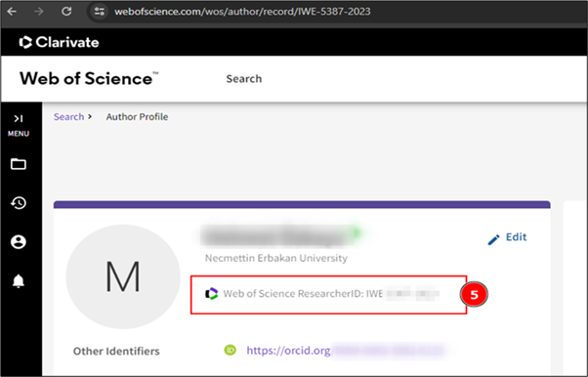This screenshot has height=377, width=588.
Task: Expand the sidebar MENU arrow icon
Action: pyautogui.click(x=18, y=118)
